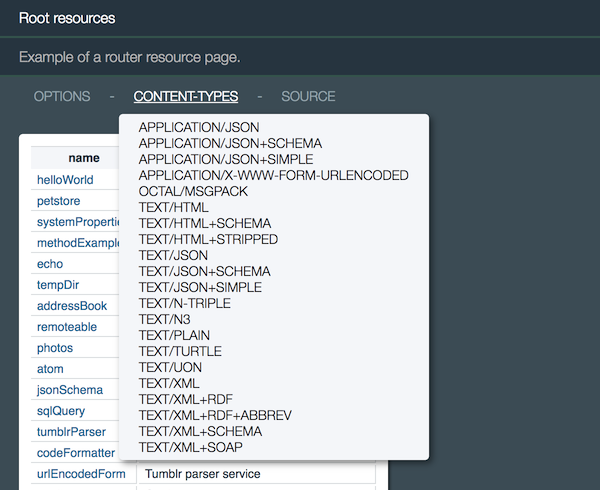Open the SOURCE menu item

click(x=308, y=97)
